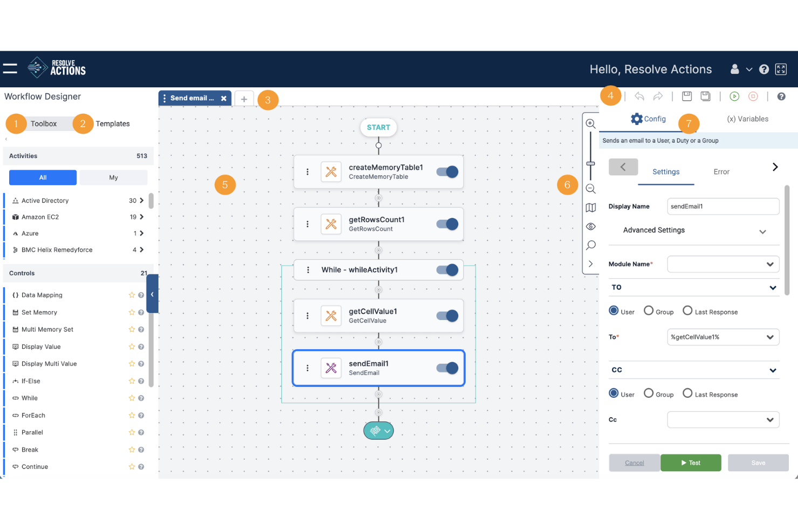
Task: Select the Settings tab
Action: [666, 172]
